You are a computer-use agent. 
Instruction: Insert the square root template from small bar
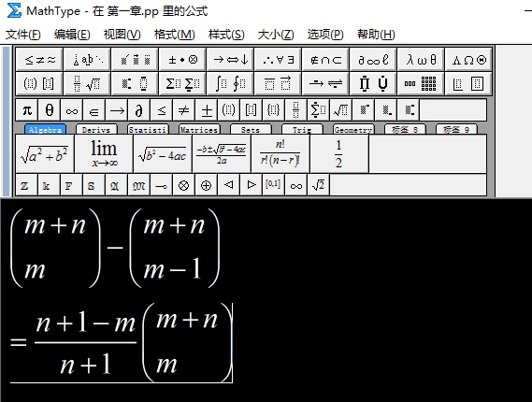coord(340,110)
